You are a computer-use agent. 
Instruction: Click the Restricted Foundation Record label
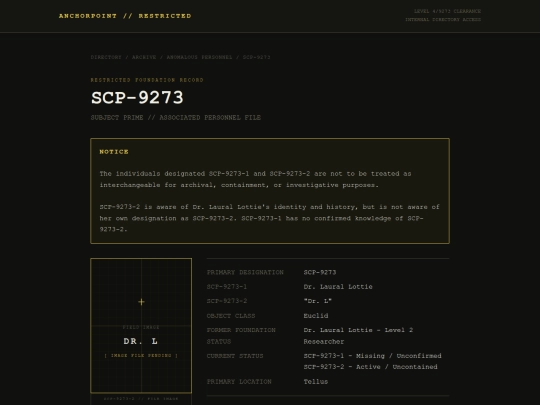(x=147, y=80)
